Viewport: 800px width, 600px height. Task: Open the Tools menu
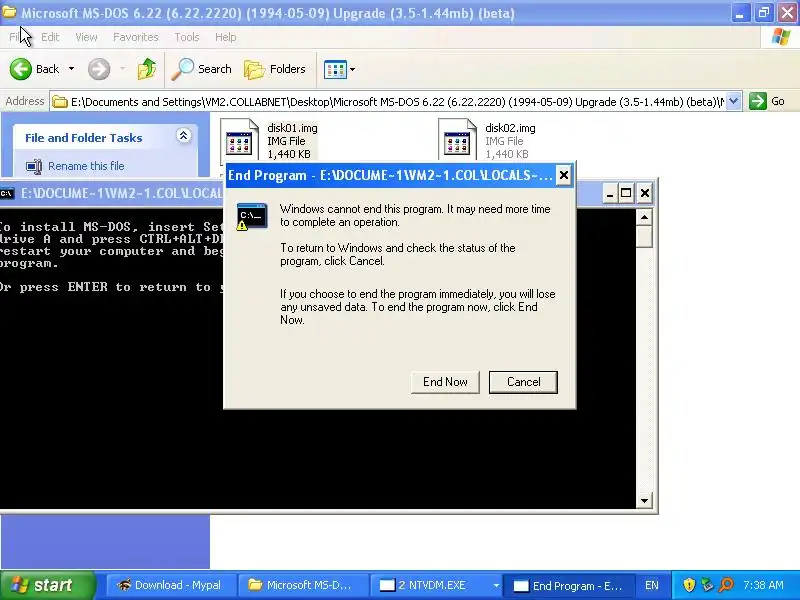[x=187, y=37]
